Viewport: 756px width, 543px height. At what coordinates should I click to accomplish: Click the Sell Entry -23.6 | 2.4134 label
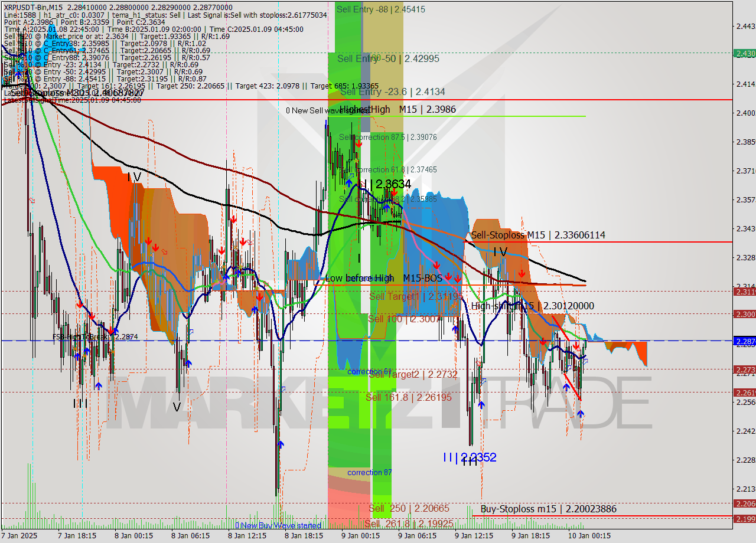(393, 91)
